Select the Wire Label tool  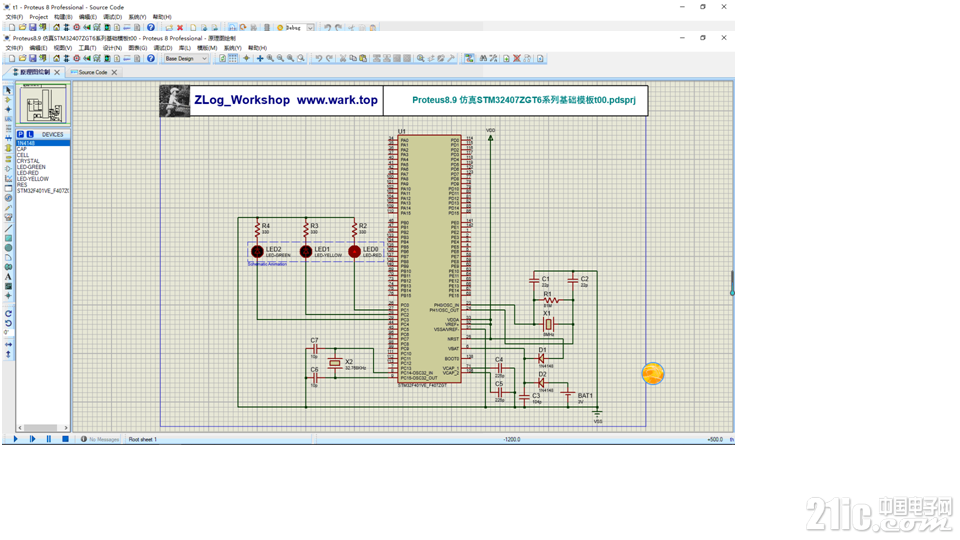tap(8, 119)
